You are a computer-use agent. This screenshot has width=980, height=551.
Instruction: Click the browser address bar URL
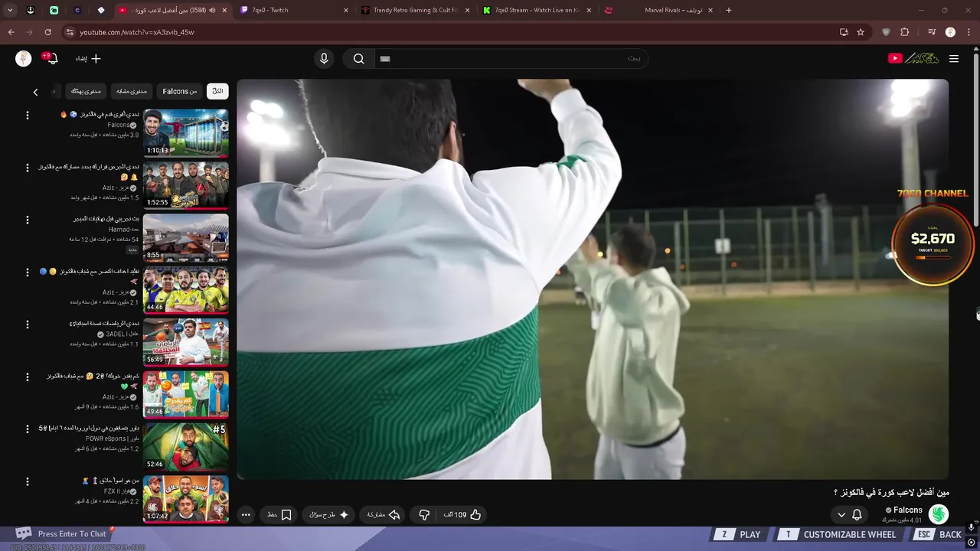[x=137, y=32]
